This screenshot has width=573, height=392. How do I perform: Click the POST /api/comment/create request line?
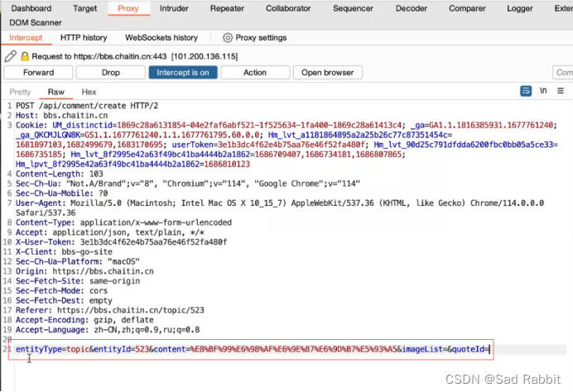coord(87,106)
